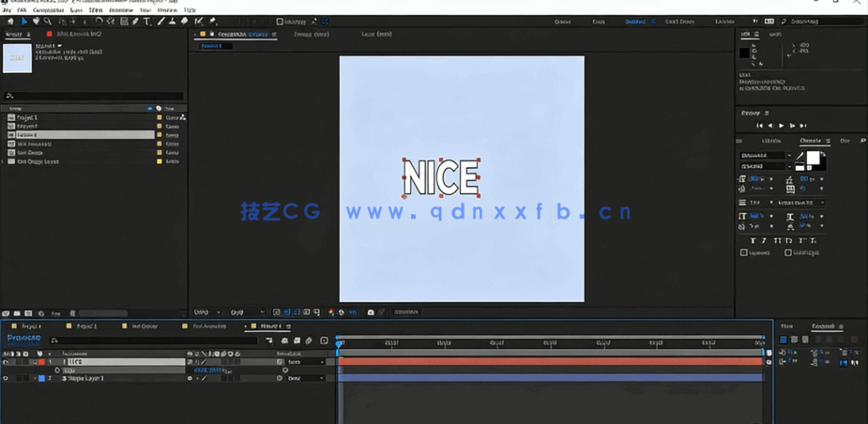Select the Eraser tool
The height and width of the screenshot is (424, 868).
point(184,22)
